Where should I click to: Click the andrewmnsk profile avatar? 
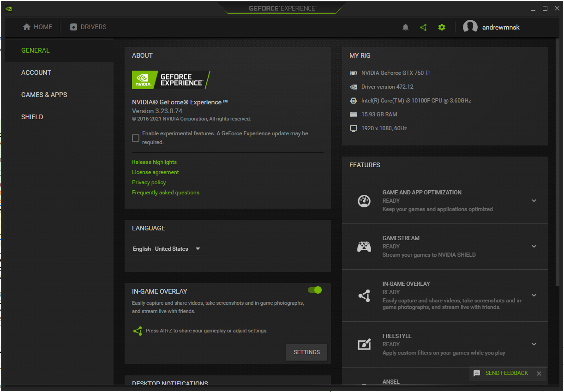pyautogui.click(x=470, y=27)
